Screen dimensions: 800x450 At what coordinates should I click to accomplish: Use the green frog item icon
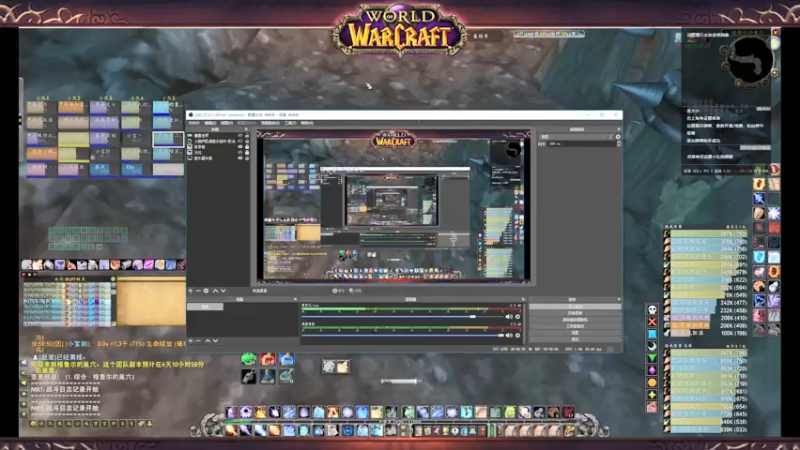click(248, 359)
